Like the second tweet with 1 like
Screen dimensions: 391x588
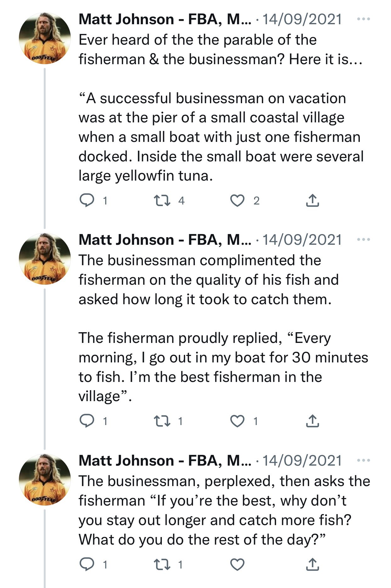click(x=237, y=421)
